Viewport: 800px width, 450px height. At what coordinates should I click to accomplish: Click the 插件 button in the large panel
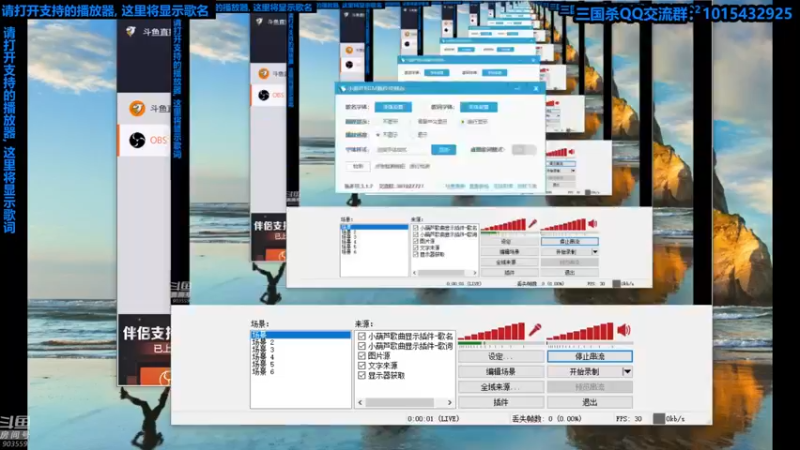(x=501, y=402)
